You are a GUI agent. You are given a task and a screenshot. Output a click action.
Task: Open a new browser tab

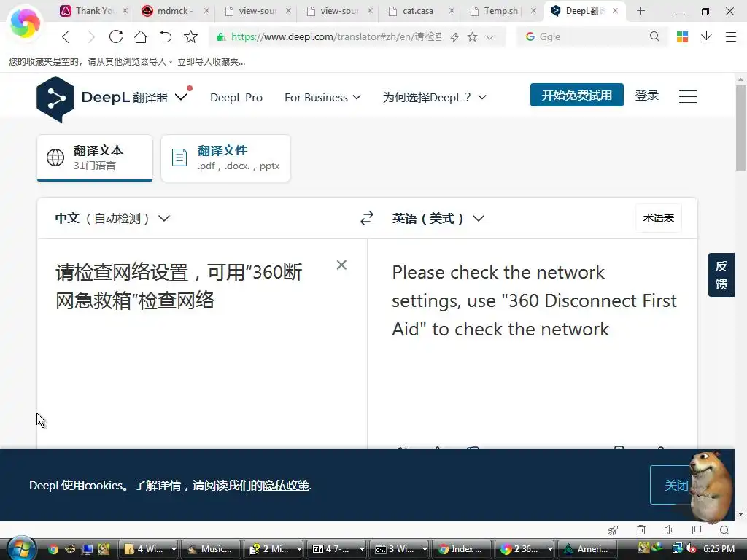[640, 11]
